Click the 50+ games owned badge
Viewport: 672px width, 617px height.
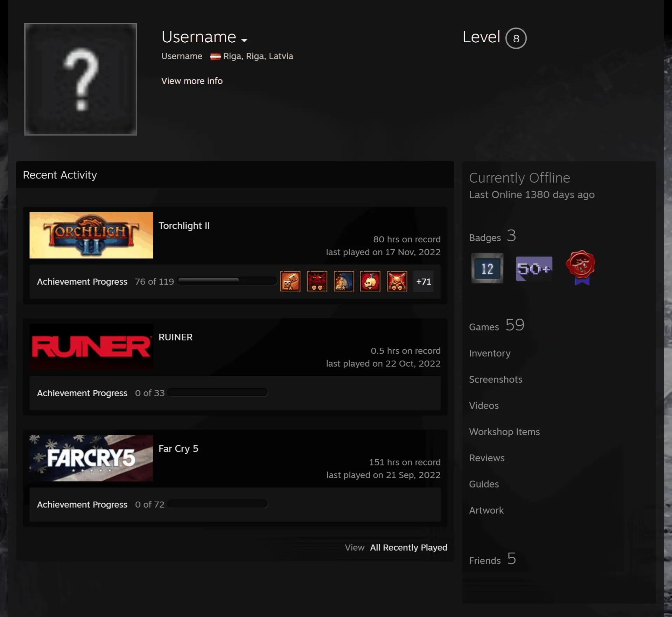(534, 268)
